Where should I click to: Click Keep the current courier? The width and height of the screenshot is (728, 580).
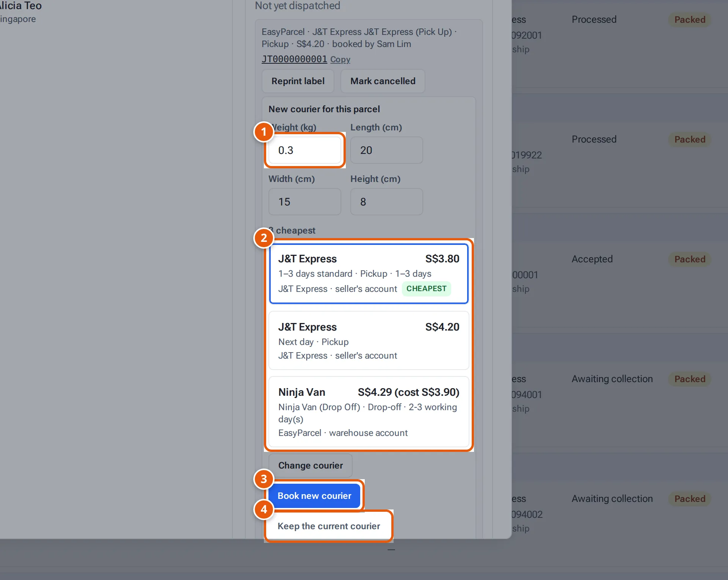[x=329, y=526]
